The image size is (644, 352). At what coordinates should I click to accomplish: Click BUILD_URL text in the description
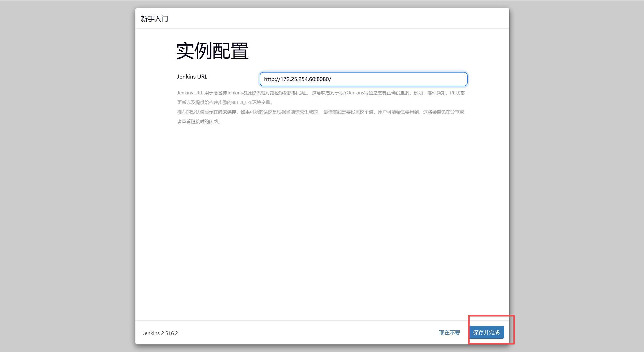(x=242, y=102)
